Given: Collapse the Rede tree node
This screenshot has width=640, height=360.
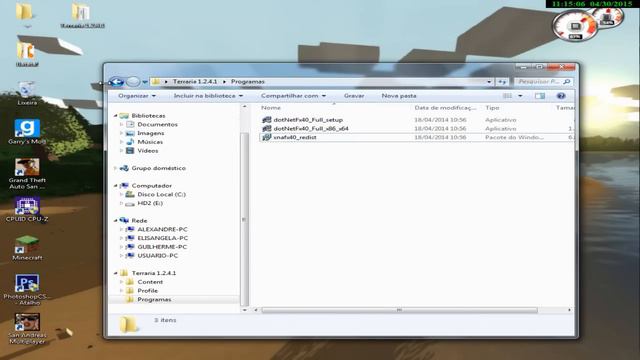Looking at the screenshot, I should tap(116, 220).
